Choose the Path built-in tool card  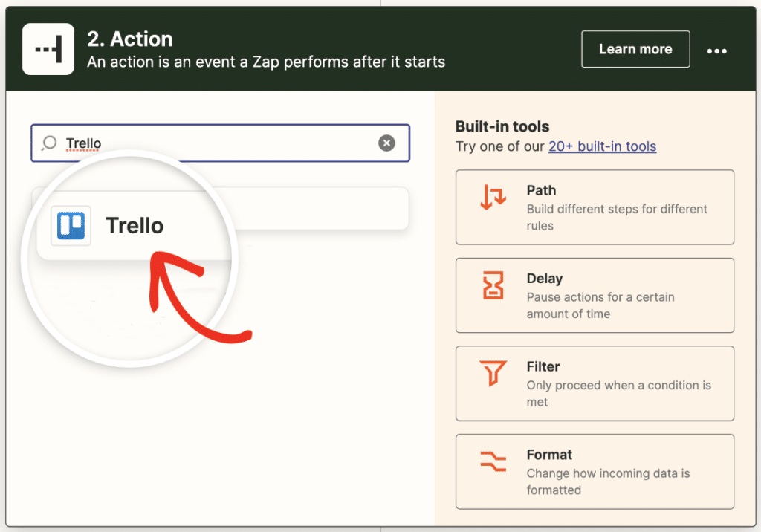[595, 207]
